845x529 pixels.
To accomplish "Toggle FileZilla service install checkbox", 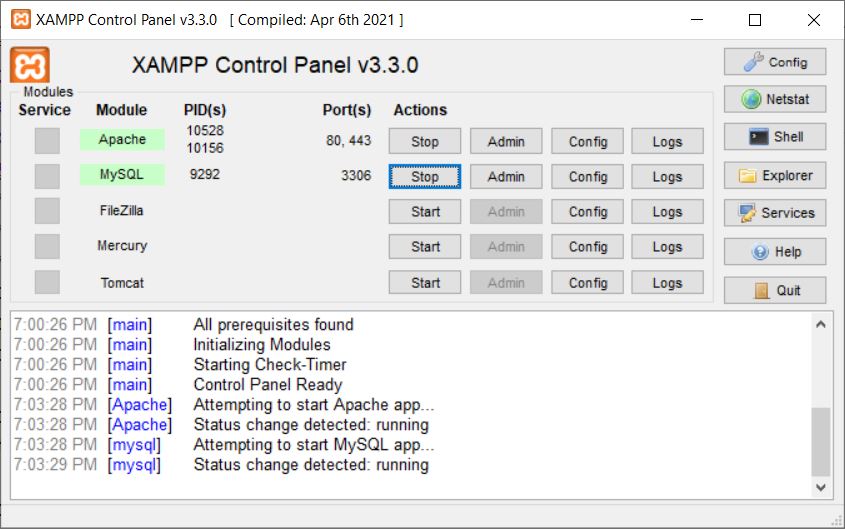I will coord(47,211).
